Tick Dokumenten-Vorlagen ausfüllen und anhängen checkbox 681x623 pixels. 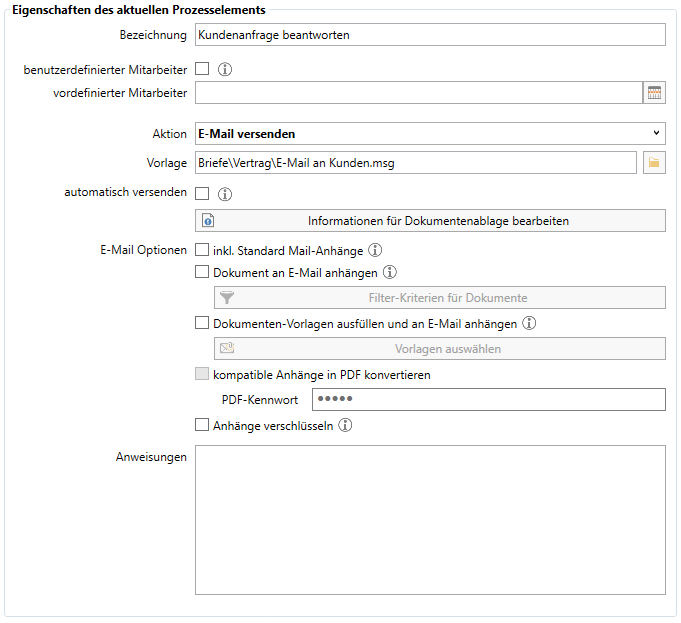coord(202,323)
